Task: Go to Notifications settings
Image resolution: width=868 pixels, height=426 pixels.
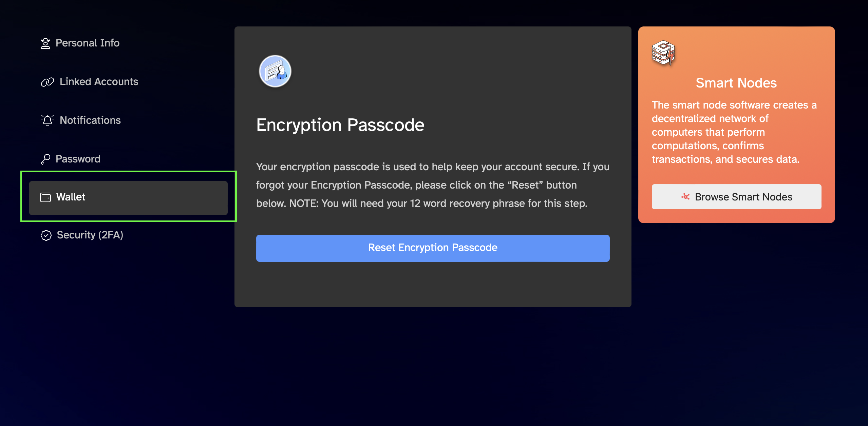Action: pyautogui.click(x=81, y=120)
